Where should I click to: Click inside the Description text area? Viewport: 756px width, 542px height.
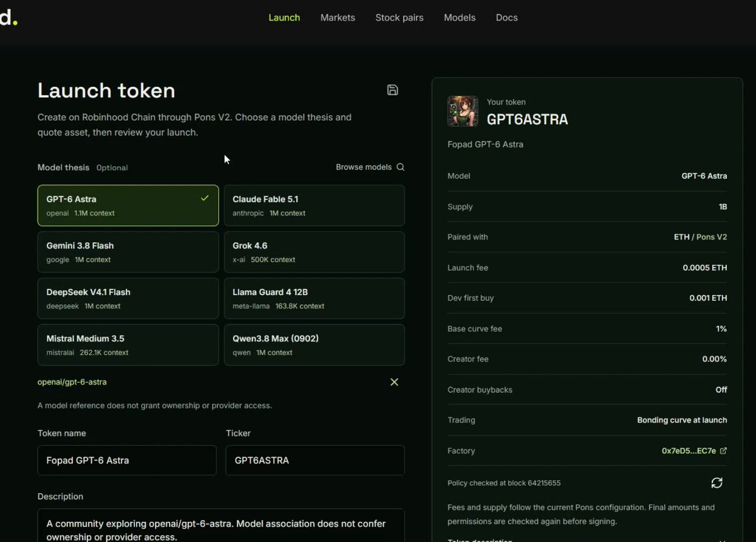pos(221,525)
